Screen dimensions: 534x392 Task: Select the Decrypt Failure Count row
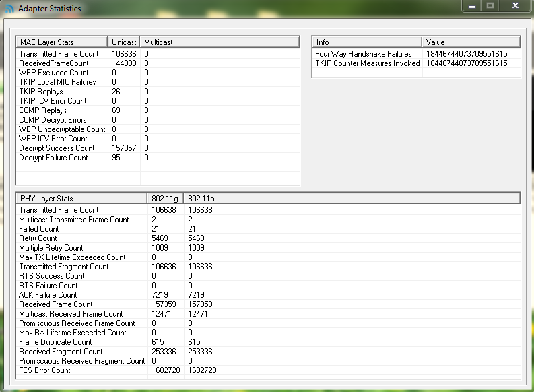coord(158,158)
